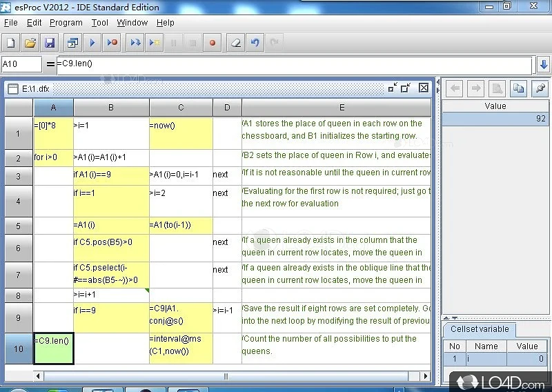Undo the last action
The height and width of the screenshot is (392, 552).
255,43
